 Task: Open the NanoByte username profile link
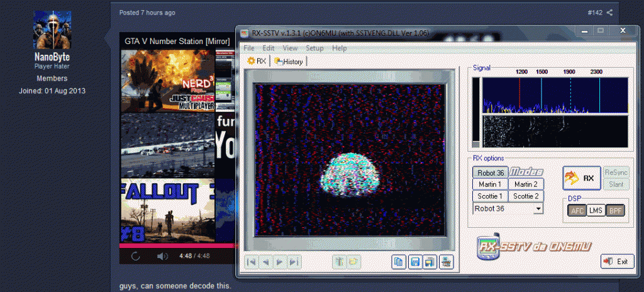pyautogui.click(x=52, y=57)
